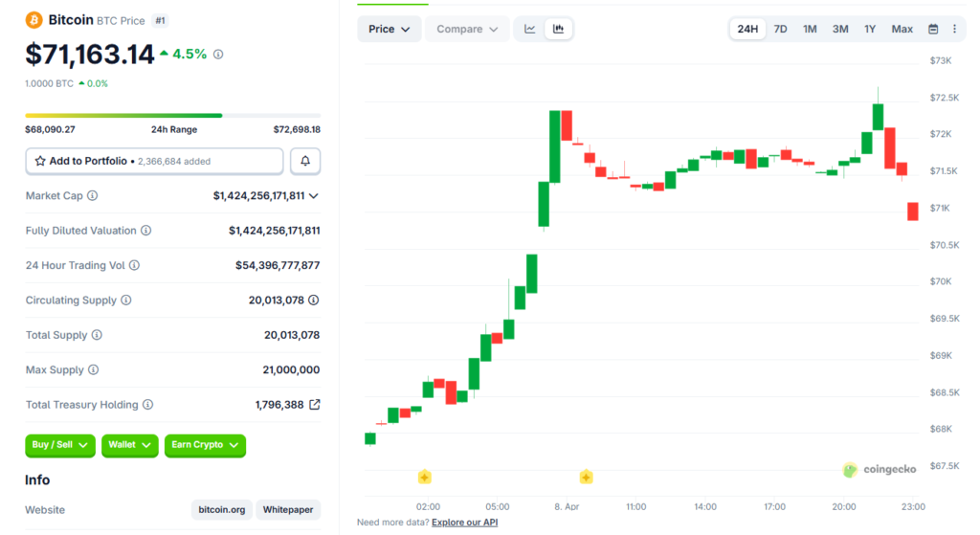Click the price alert bell icon
Screen dimensions: 980x535
(305, 161)
